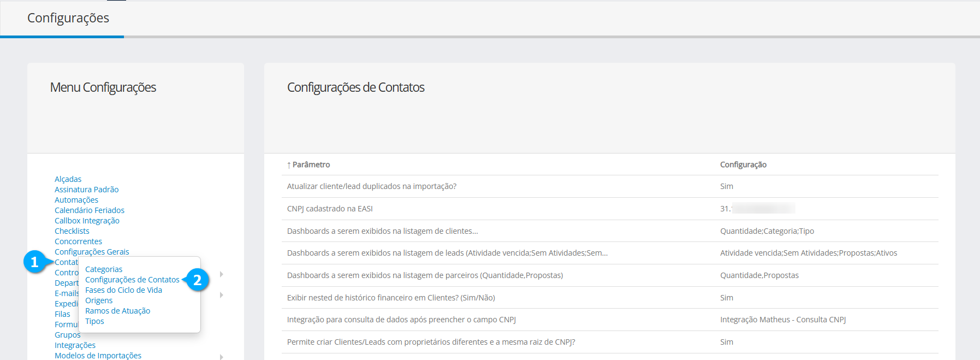Click the blue step 1 badge

tap(34, 262)
